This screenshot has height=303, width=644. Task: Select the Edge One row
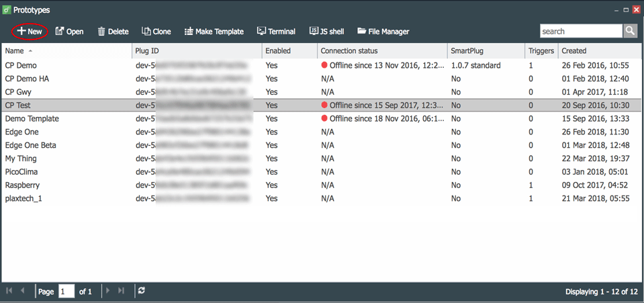coord(322,132)
